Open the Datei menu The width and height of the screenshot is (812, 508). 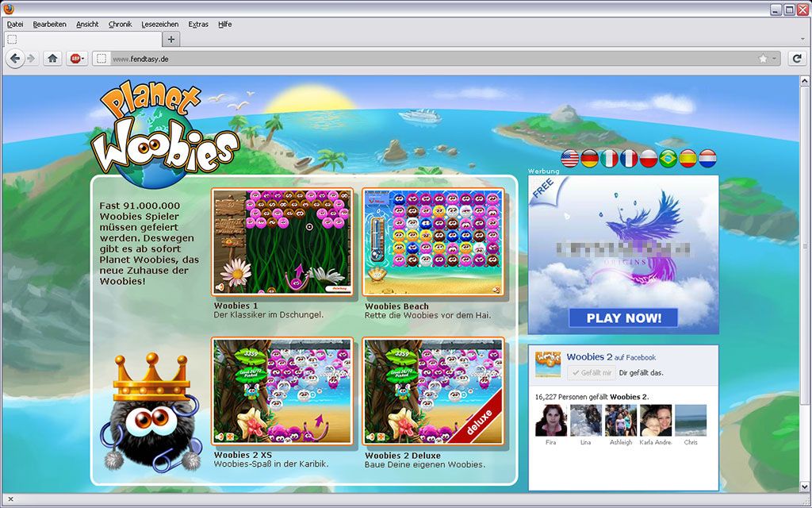pyautogui.click(x=15, y=25)
